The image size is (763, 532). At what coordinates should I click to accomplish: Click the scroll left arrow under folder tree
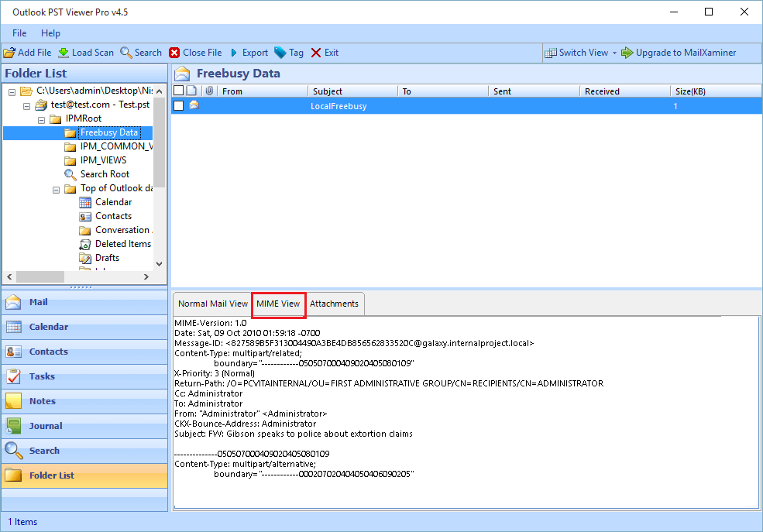coord(9,276)
